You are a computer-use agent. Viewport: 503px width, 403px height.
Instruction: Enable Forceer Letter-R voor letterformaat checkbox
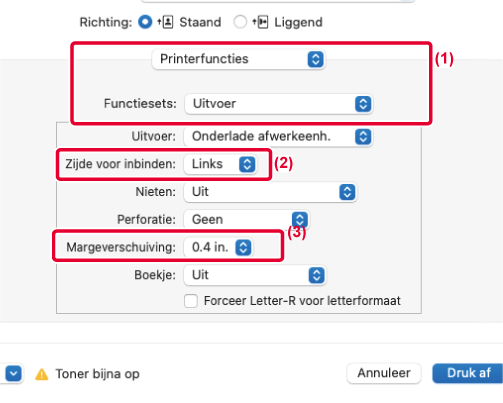pos(191,301)
